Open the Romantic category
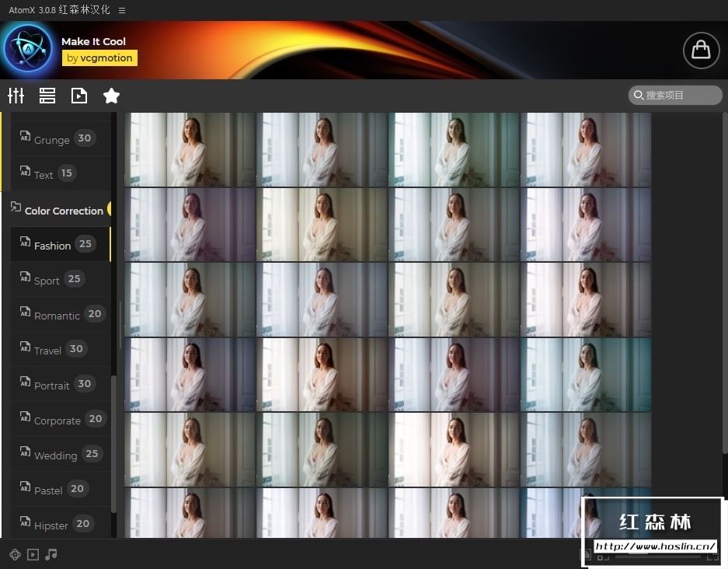 pos(61,315)
